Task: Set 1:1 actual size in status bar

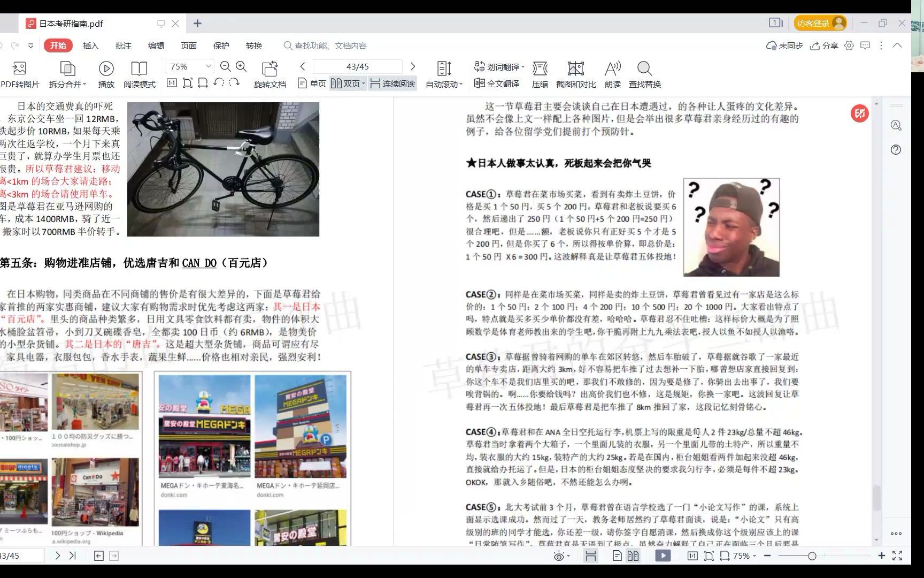Action: 692,556
